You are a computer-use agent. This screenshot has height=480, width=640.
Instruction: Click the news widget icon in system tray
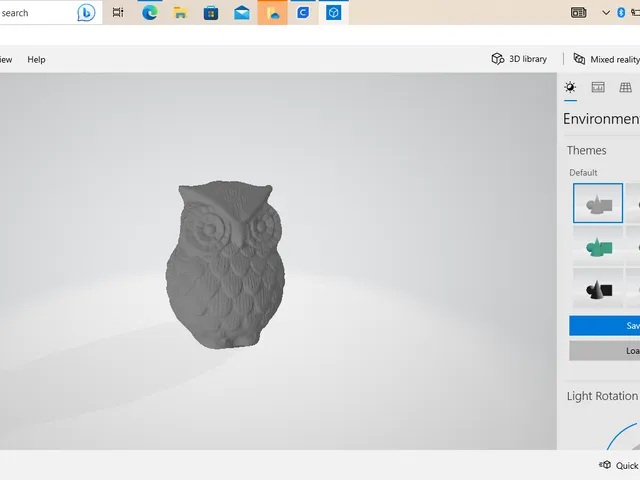[578, 13]
